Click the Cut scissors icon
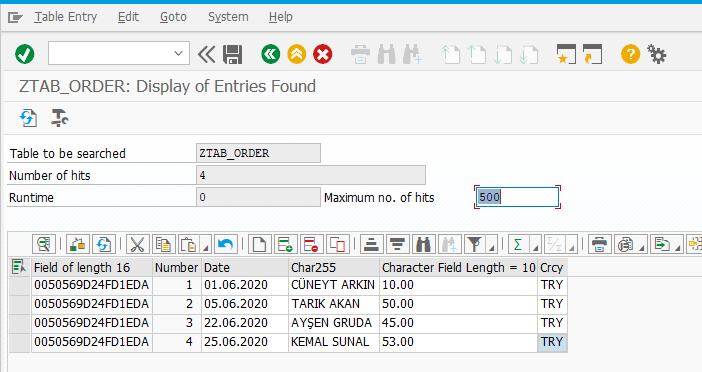The height and width of the screenshot is (372, 702). [x=137, y=244]
